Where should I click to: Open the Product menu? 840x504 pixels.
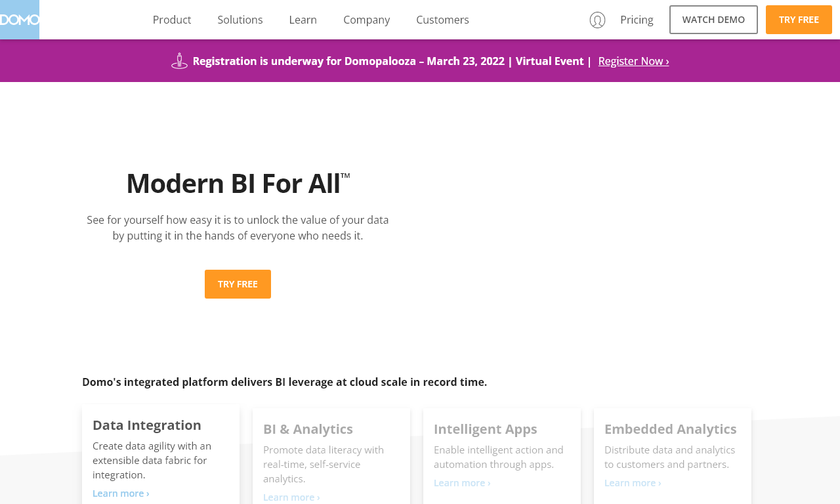click(172, 20)
